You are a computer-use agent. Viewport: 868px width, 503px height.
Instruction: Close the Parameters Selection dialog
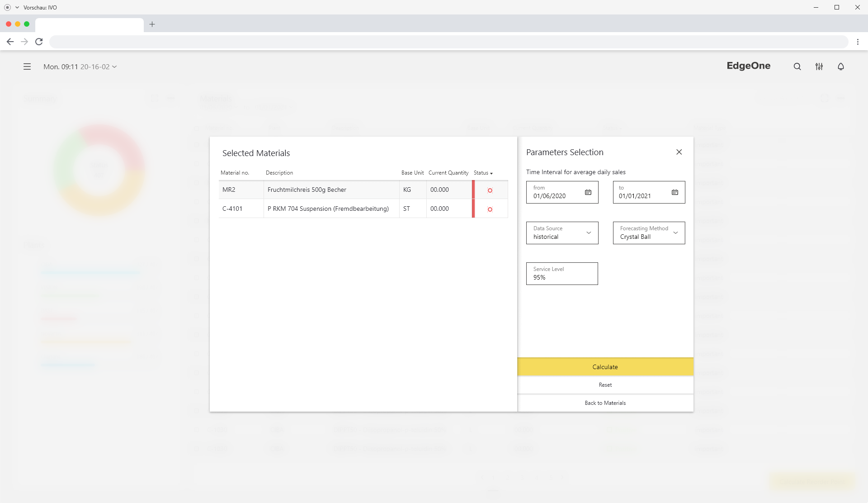679,152
